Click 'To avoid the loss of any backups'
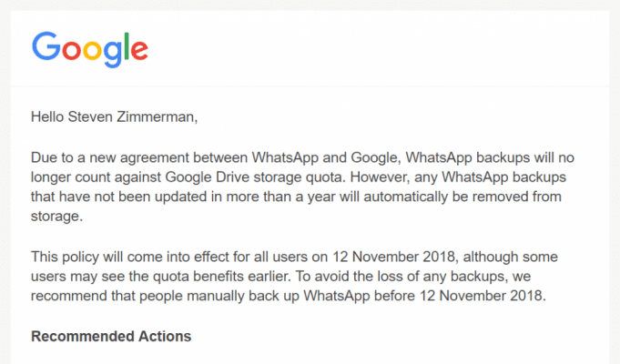This screenshot has width=620, height=364. (401, 277)
